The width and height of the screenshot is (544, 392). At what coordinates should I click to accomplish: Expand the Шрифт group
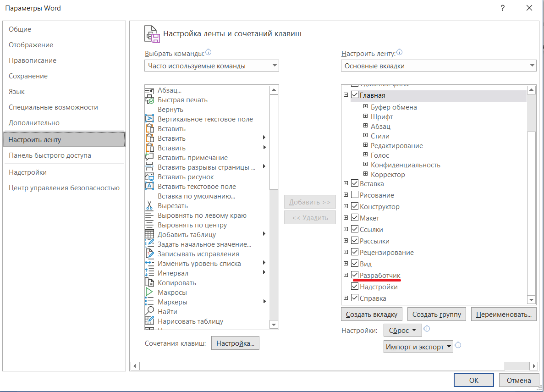click(365, 116)
